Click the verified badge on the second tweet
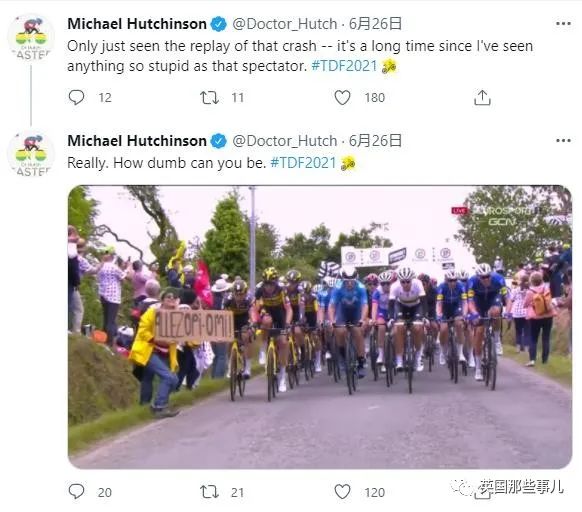This screenshot has width=582, height=512. coord(219,141)
